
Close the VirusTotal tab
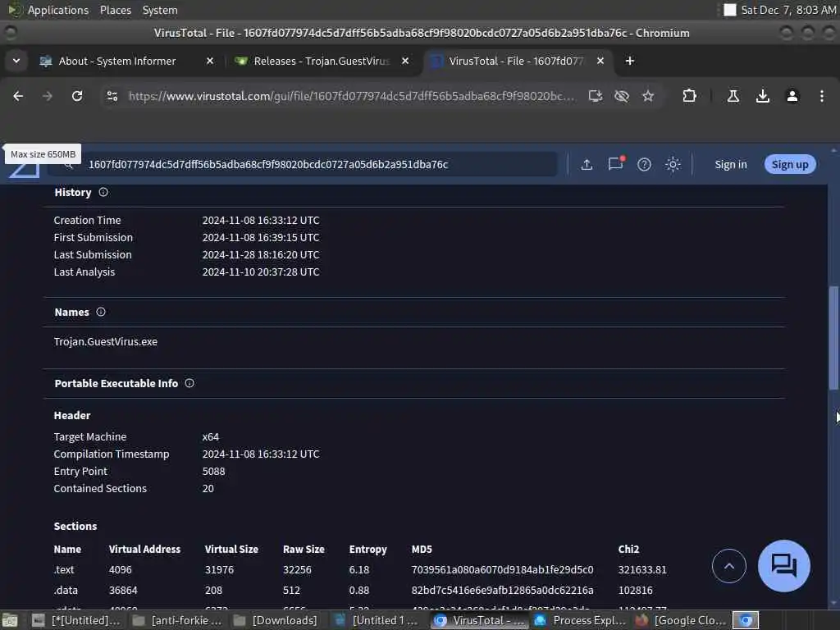[x=600, y=61]
